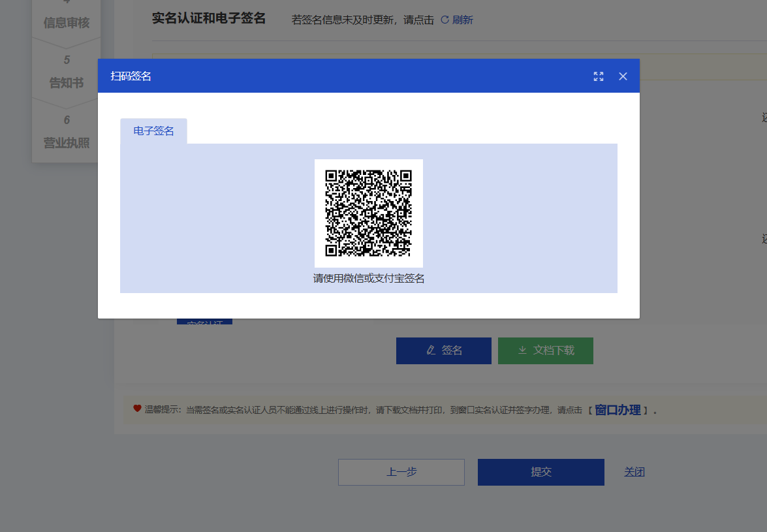
Task: Open the 窗口办理 link
Action: pyautogui.click(x=618, y=410)
